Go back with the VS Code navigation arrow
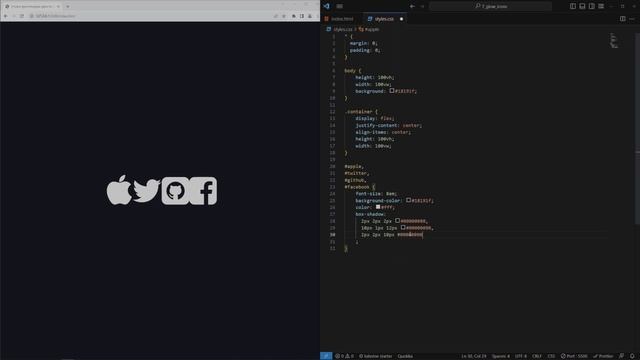Screen dimensions: 640x360 pos(412,6)
